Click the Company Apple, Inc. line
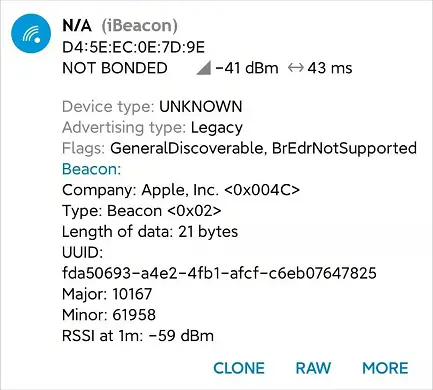433x390 pixels. (x=181, y=190)
